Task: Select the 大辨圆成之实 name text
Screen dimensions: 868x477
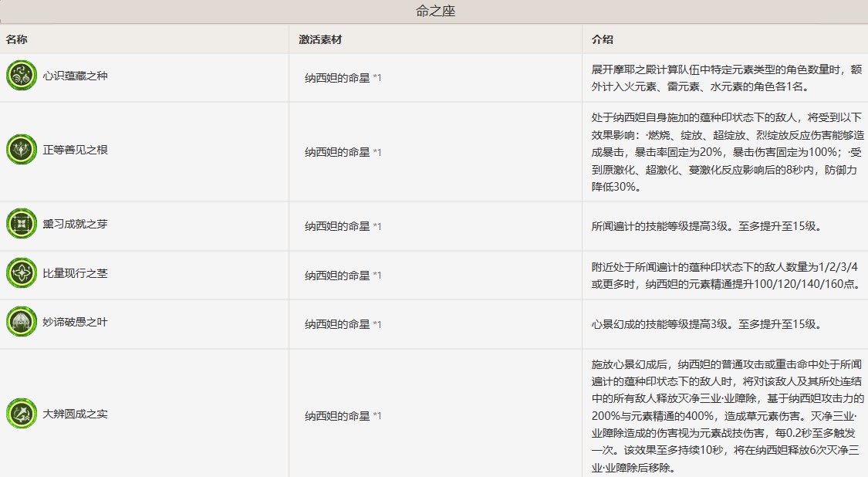Action: 76,414
